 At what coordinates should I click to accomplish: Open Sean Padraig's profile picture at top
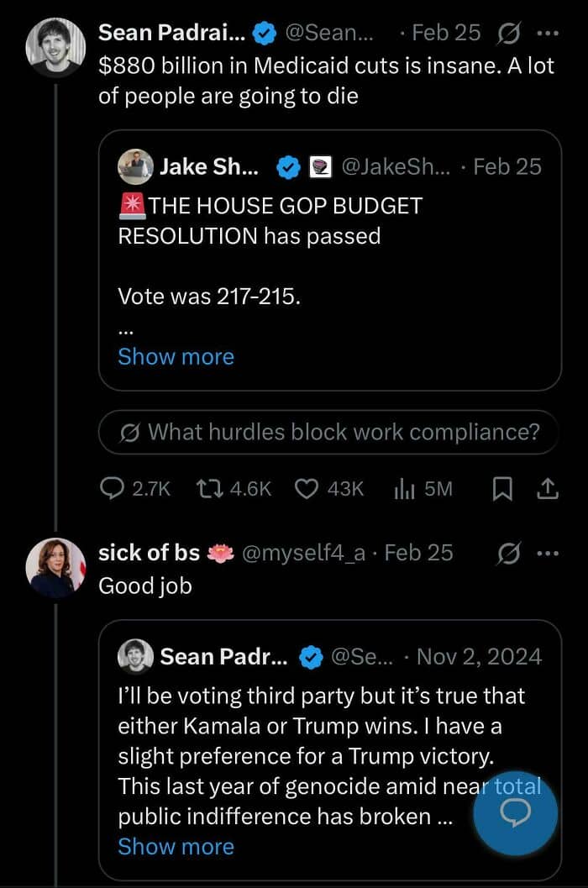(55, 47)
